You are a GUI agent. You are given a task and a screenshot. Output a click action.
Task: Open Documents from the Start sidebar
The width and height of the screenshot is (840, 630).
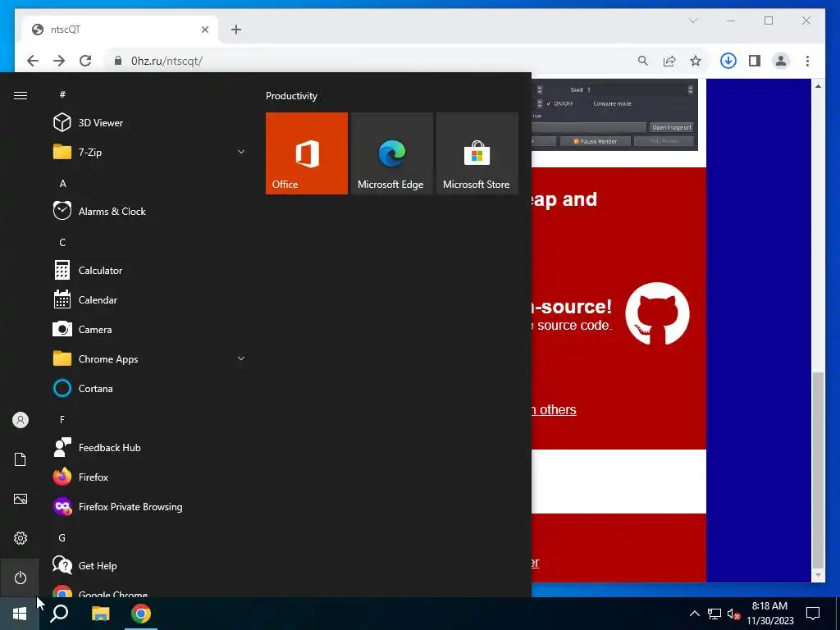(21, 459)
